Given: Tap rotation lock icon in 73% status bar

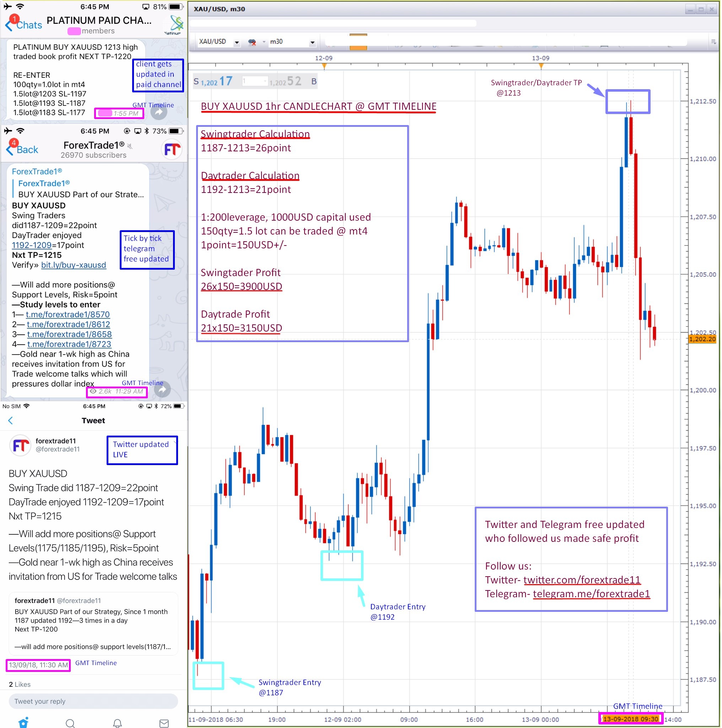Looking at the screenshot, I should click(x=127, y=131).
